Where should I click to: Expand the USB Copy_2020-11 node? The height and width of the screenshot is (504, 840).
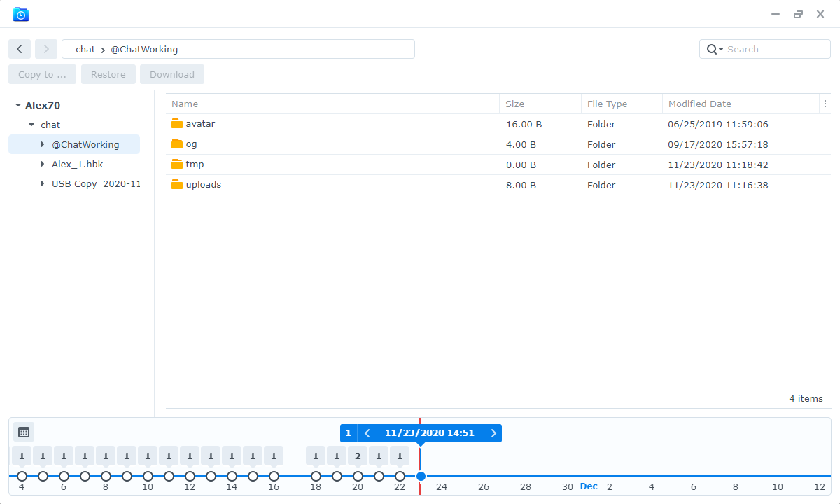tap(41, 183)
